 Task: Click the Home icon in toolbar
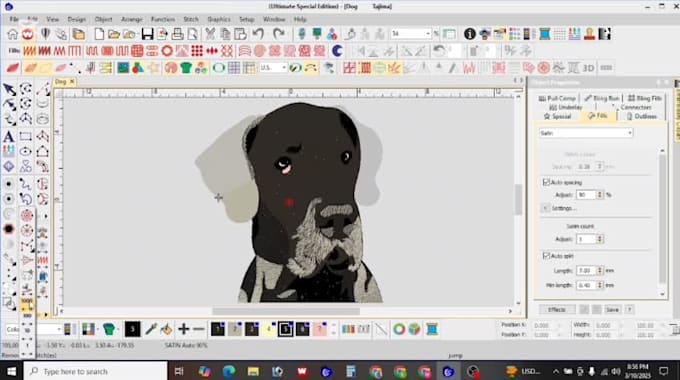(13, 34)
